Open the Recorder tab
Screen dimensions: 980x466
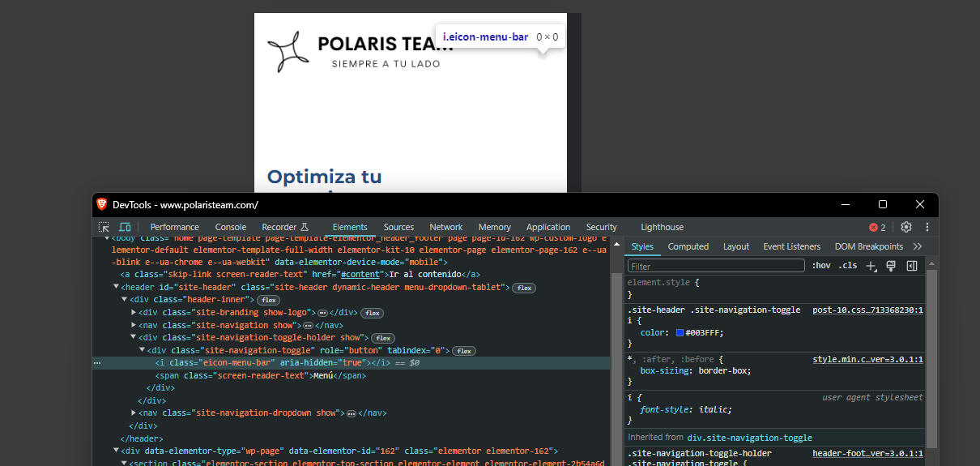click(286, 227)
